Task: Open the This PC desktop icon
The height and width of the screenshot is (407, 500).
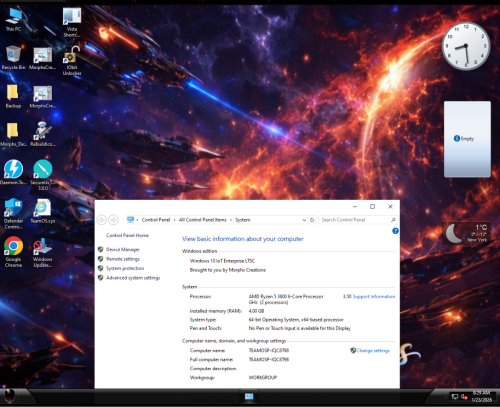Action: coord(13,19)
